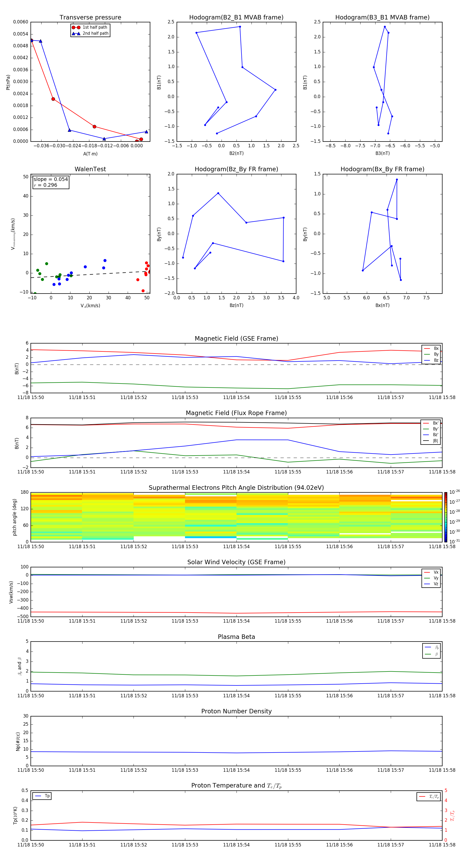This screenshot has height=868, width=473.
Task: Click the 'Pt(nPa)' y-axis label
Action: pos(8,82)
